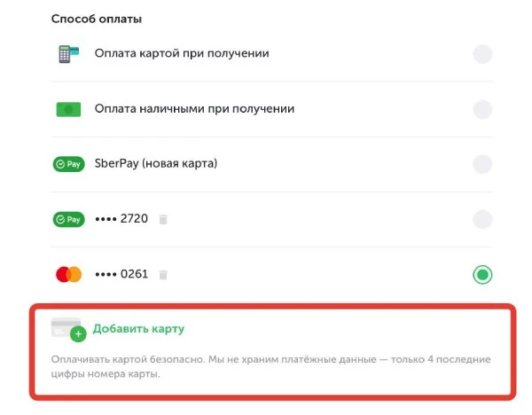Screen dimensions: 532x415
Task: Click the masked card number 0261
Action: (121, 274)
